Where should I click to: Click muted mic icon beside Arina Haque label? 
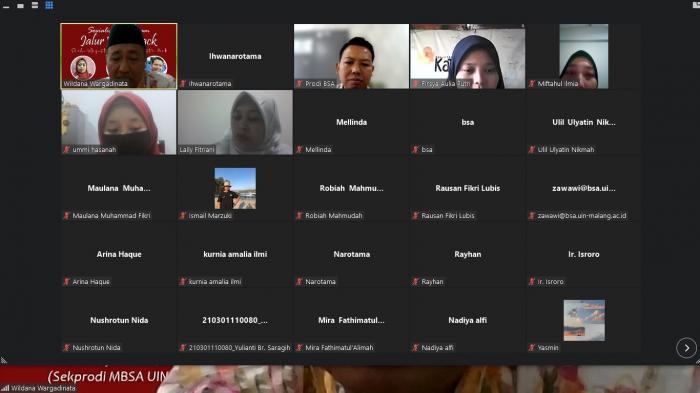67,282
